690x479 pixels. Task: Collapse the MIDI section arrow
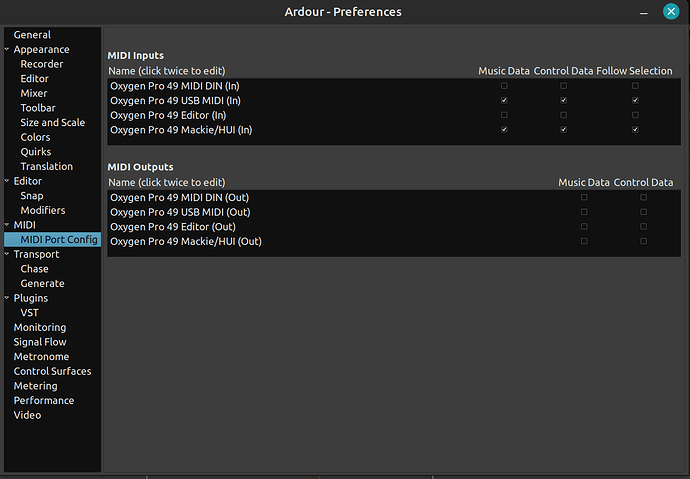coord(7,225)
